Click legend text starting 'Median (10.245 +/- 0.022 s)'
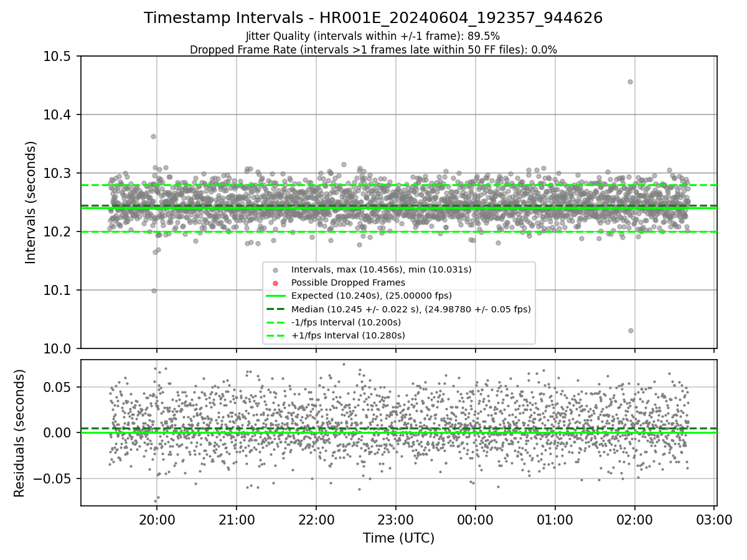Image resolution: width=747 pixels, height=560 pixels. coord(411,309)
